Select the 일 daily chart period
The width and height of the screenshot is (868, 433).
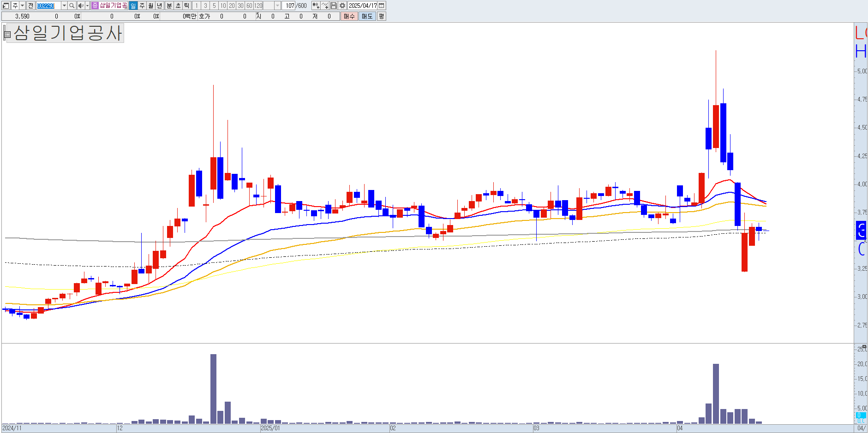point(133,6)
